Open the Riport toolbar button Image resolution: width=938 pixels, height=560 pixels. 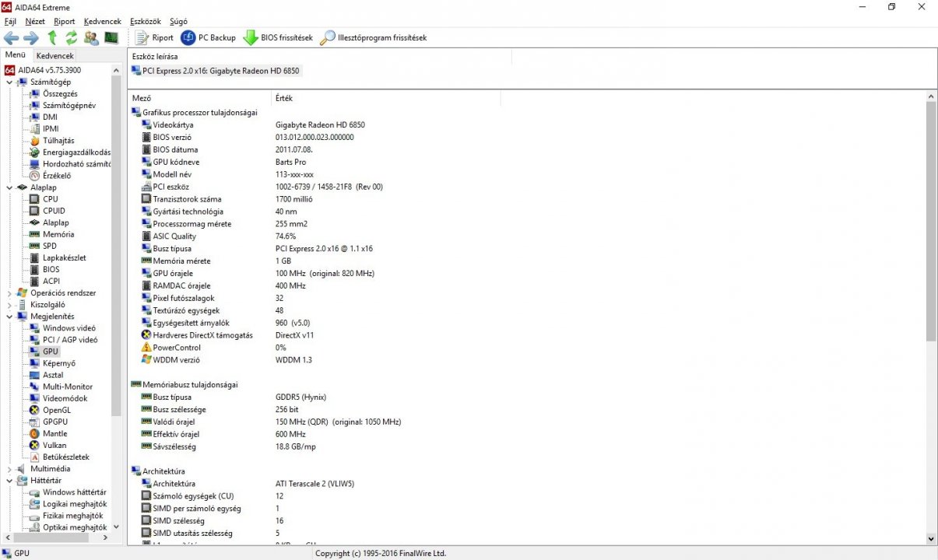[x=154, y=37]
